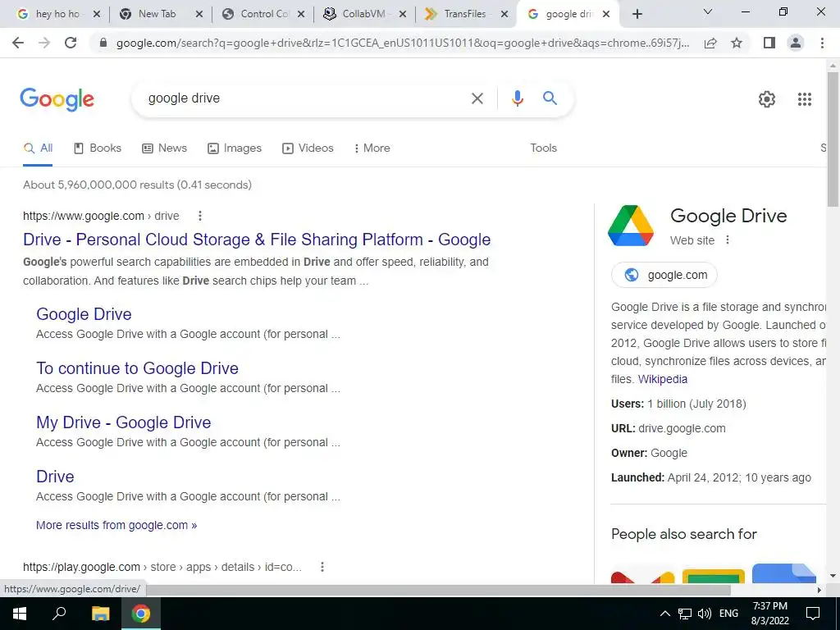Open My Drive - Google Drive link

[124, 422]
